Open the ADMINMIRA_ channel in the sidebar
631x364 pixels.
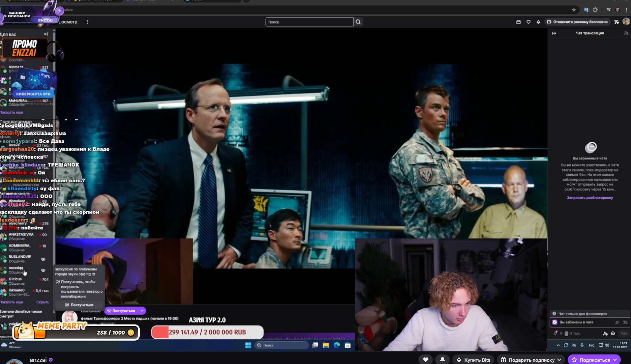(25, 247)
